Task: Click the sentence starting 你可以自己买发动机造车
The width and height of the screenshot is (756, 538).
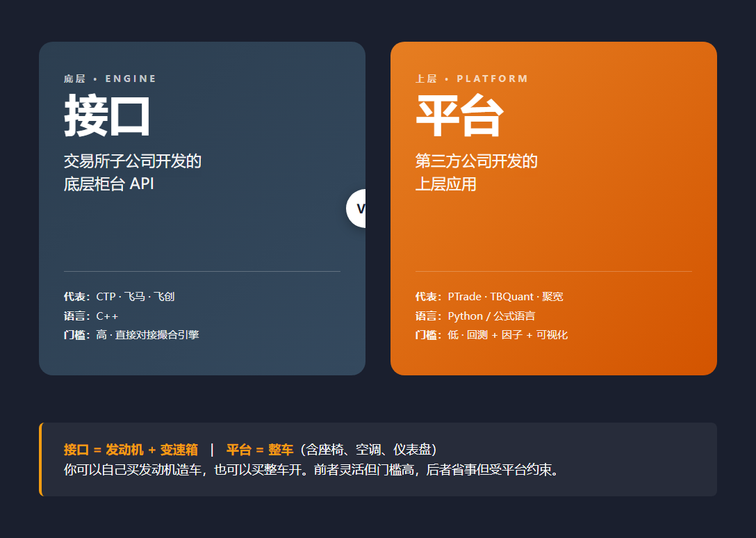Action: tap(311, 469)
